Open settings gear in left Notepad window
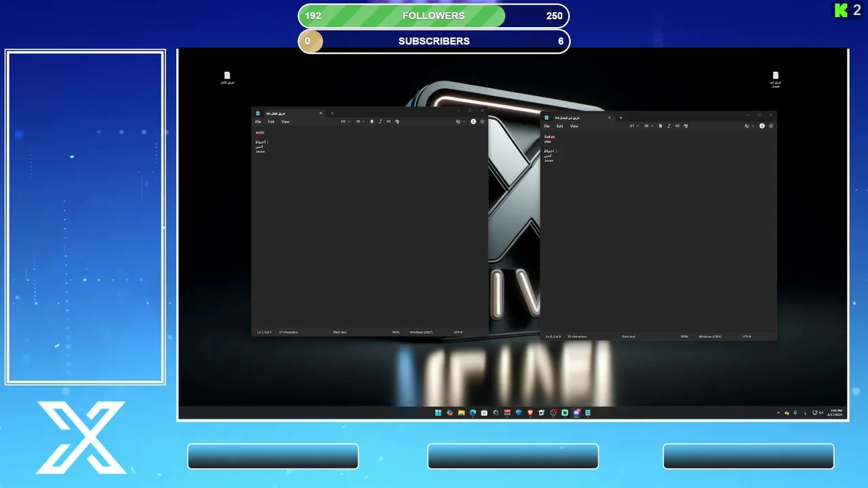 click(482, 121)
